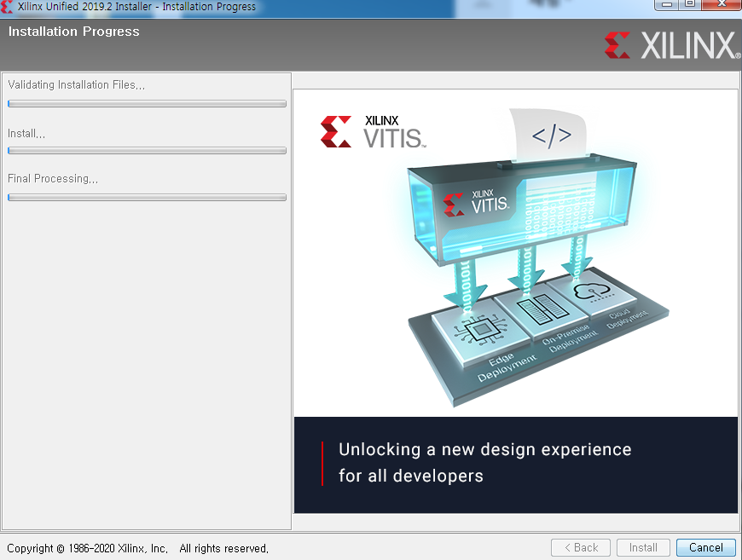Screen dimensions: 742x560
Task: Click the code tag paper icon
Action: (550, 134)
